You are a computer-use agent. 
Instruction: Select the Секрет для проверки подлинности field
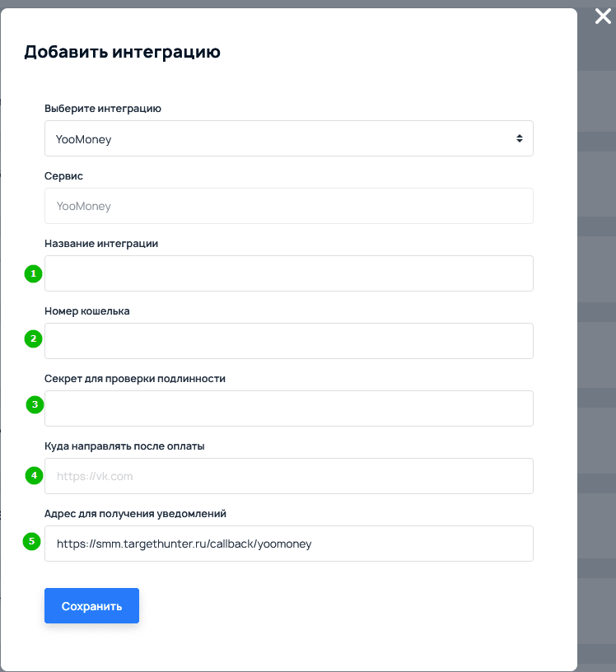pyautogui.click(x=288, y=408)
